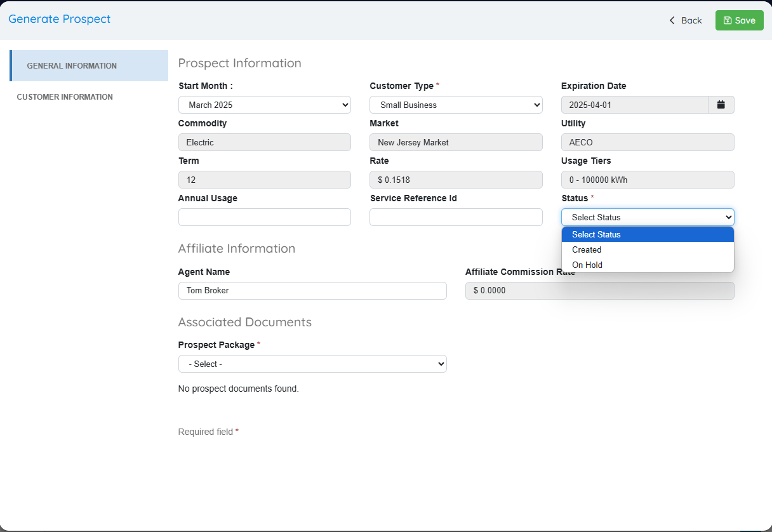Click the 'Required field' note
Image resolution: width=772 pixels, height=532 pixels.
(208, 432)
